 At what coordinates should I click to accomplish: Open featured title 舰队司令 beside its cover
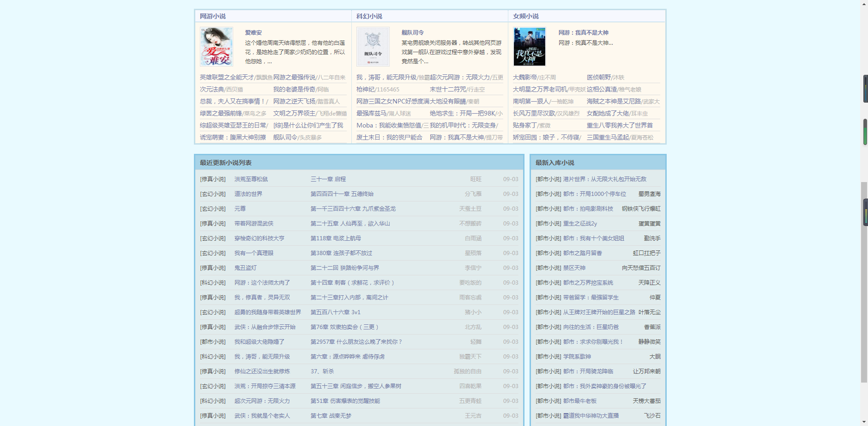click(x=413, y=33)
